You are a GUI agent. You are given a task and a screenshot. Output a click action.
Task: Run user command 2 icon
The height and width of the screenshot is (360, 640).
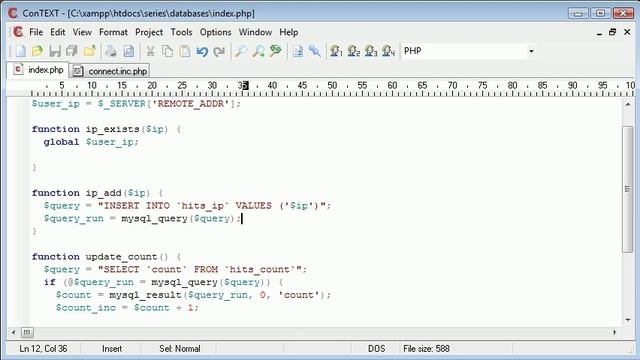pyautogui.click(x=353, y=51)
